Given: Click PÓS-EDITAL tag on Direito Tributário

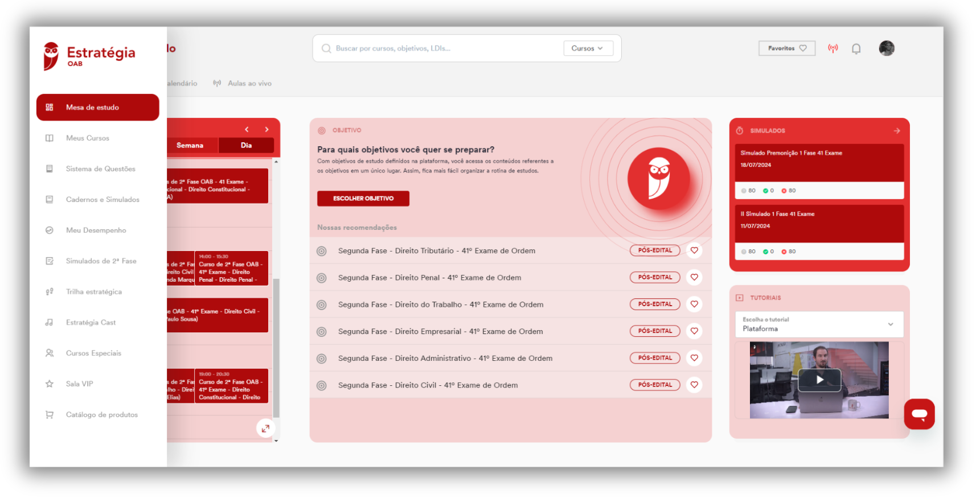Looking at the screenshot, I should (655, 250).
